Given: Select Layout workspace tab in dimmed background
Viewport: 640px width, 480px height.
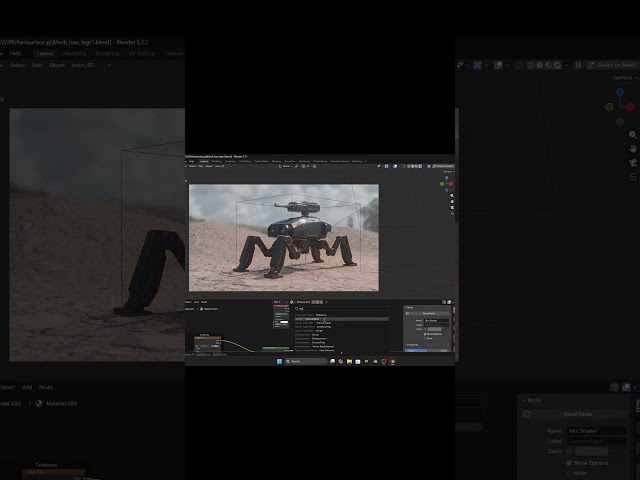Looking at the screenshot, I should 45,53.
